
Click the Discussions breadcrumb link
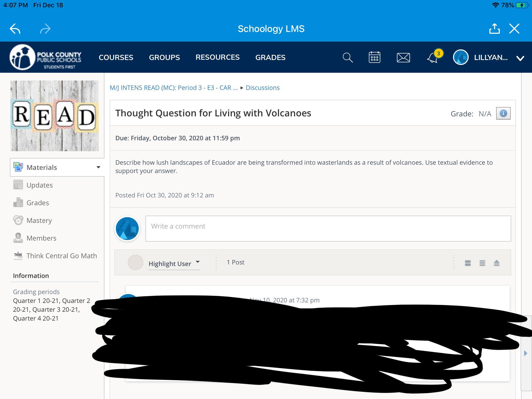point(262,88)
